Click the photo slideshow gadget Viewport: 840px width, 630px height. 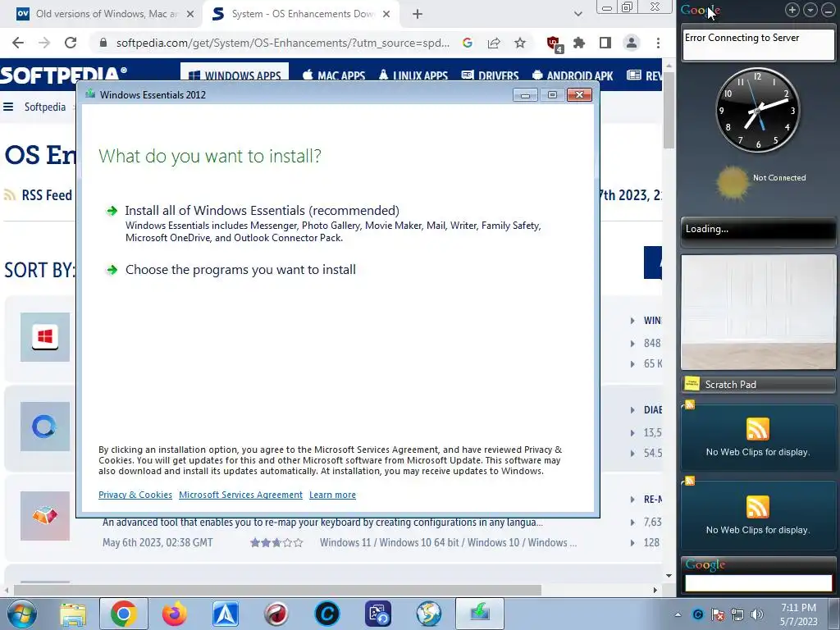(759, 312)
